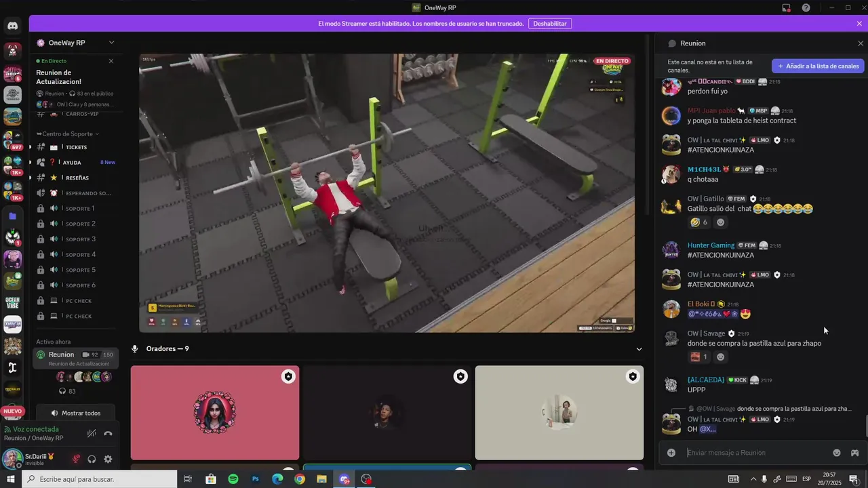The image size is (868, 488).
Task: Toggle the reaction with count 1 on Savage
Action: pyautogui.click(x=699, y=357)
